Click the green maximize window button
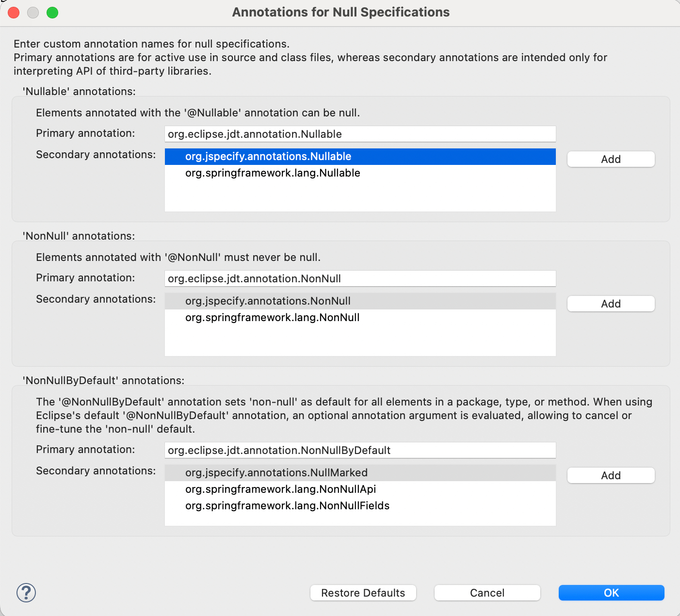Image resolution: width=680 pixels, height=616 pixels. point(52,13)
